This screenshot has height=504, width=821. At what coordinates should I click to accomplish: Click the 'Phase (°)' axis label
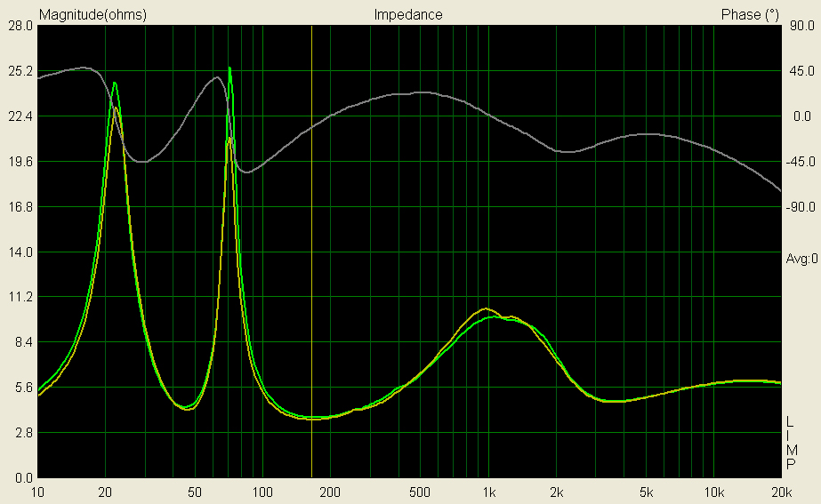(x=750, y=14)
